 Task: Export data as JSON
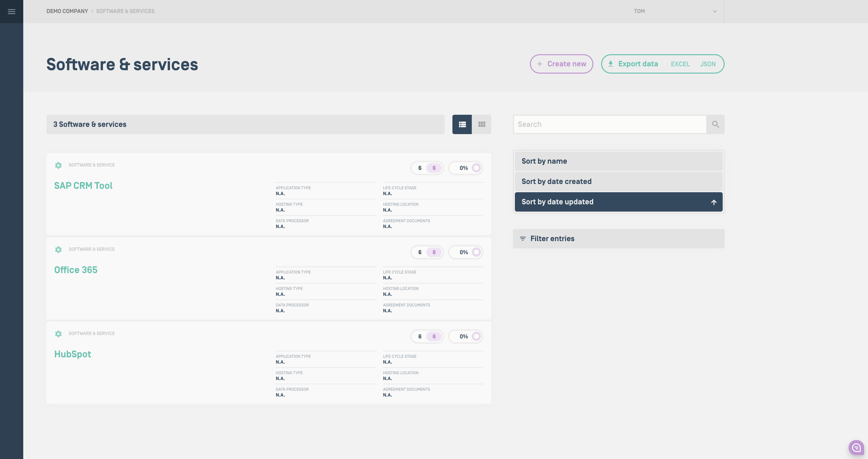[708, 64]
